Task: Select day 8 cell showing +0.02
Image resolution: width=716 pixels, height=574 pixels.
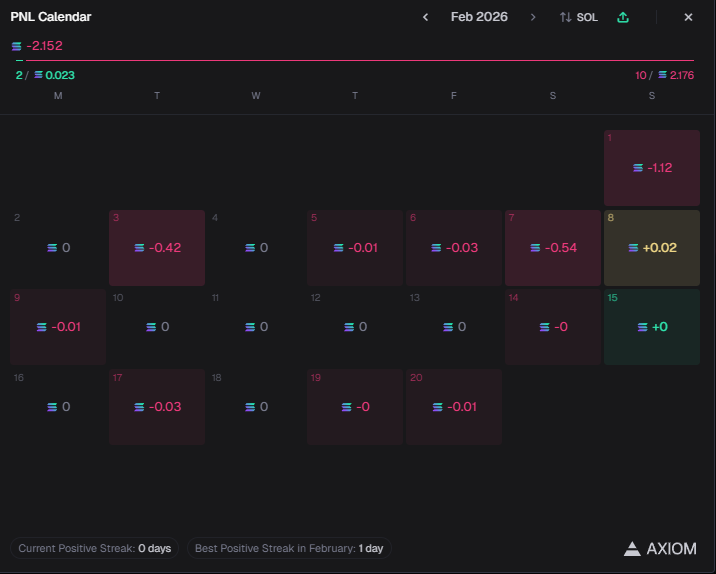Action: (x=652, y=248)
